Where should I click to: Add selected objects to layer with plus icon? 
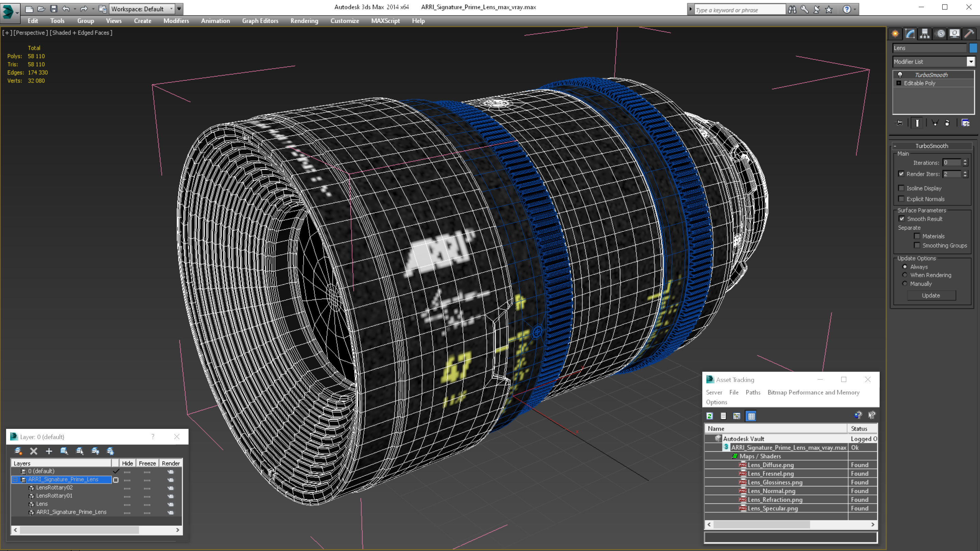pos(49,451)
